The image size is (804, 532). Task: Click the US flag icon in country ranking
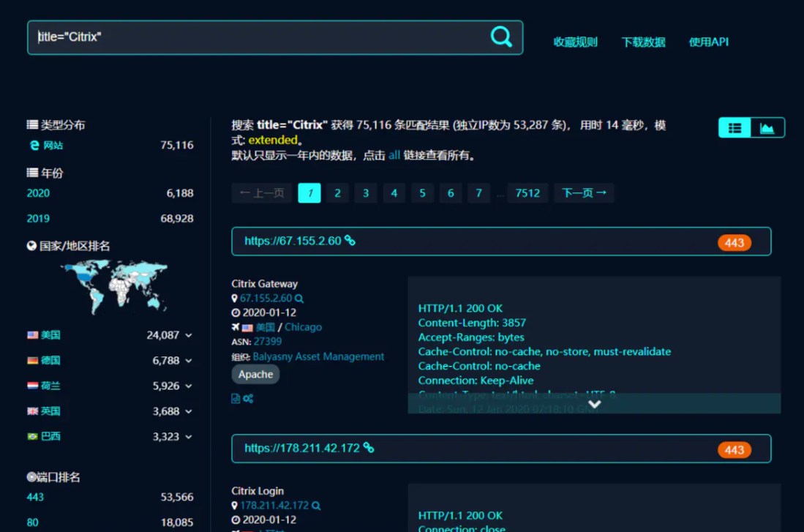point(33,335)
